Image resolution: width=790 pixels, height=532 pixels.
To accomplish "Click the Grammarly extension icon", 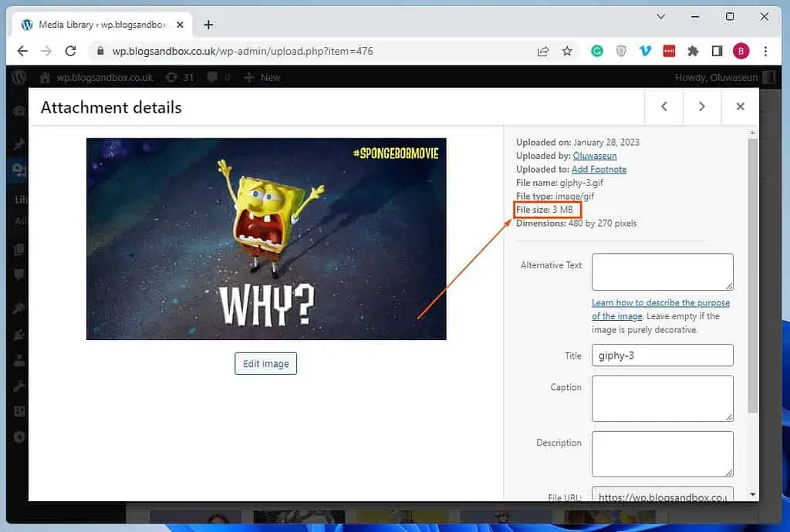I will 597,51.
